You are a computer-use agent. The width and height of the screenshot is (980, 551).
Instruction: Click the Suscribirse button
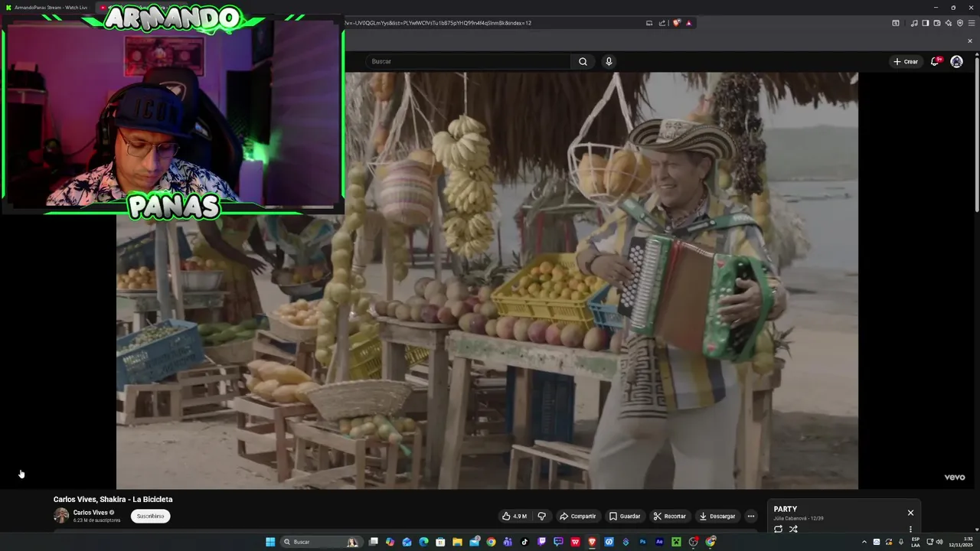tap(150, 516)
